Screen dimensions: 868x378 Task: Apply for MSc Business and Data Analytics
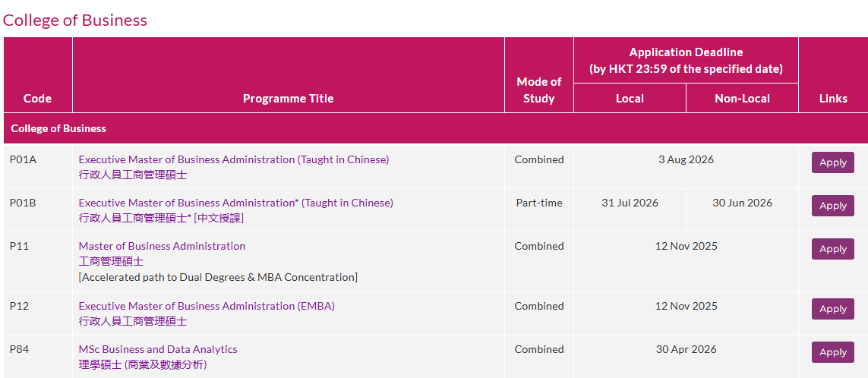click(x=832, y=352)
